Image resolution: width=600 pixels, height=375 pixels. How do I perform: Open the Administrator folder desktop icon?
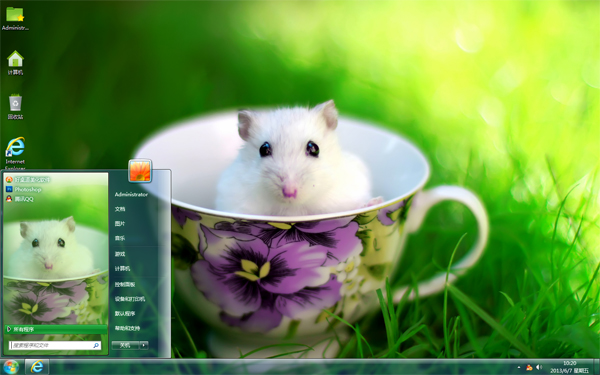(15, 18)
